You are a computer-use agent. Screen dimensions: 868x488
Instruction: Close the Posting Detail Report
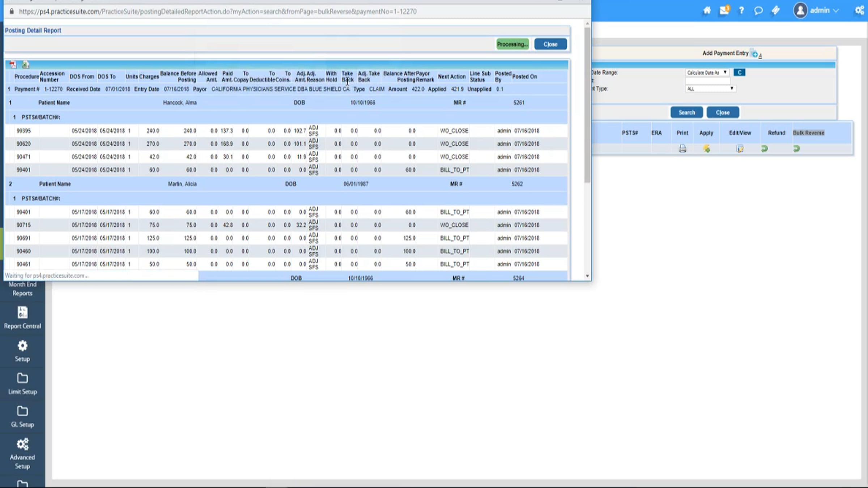(550, 44)
